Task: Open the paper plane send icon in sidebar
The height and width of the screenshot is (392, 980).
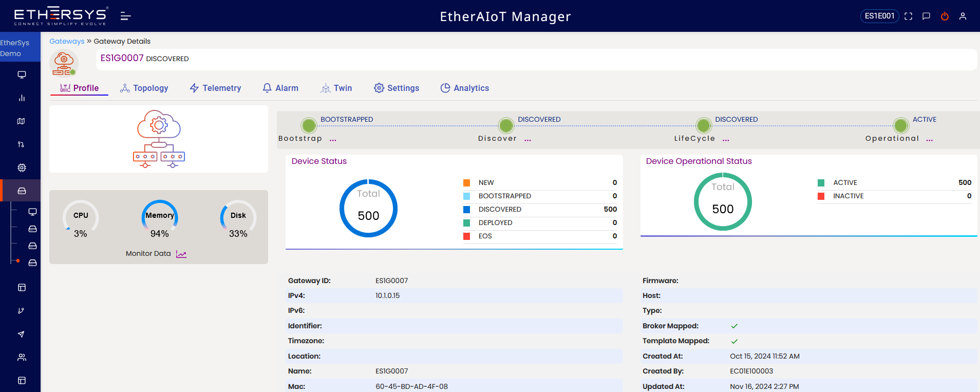Action: 22,334
